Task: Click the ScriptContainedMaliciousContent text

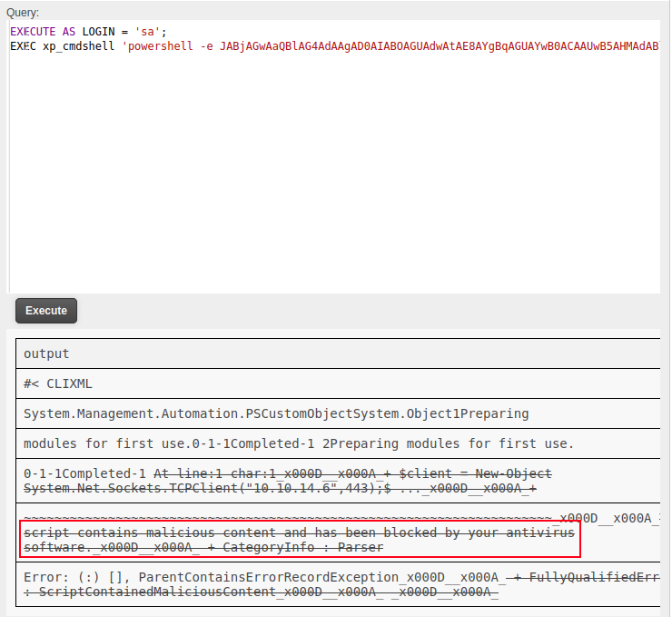Action: pos(145,592)
